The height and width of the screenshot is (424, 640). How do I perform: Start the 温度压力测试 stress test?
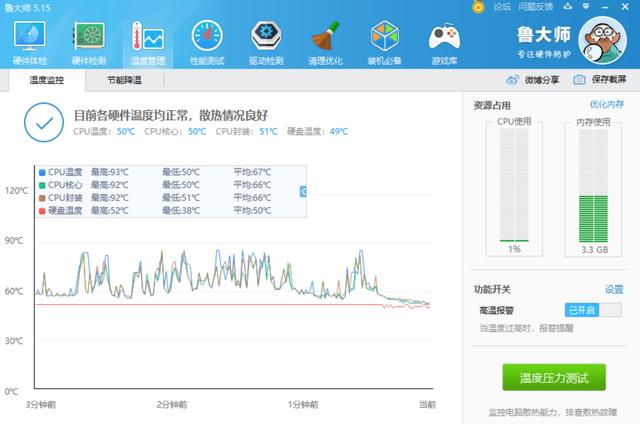pyautogui.click(x=554, y=377)
